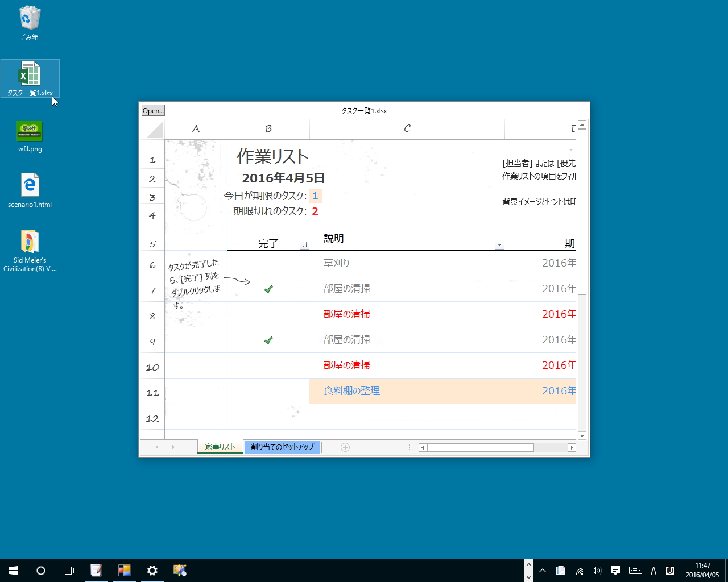This screenshot has height=582, width=728.
Task: Open the filter dropdown on the 完了 column
Action: tap(304, 244)
